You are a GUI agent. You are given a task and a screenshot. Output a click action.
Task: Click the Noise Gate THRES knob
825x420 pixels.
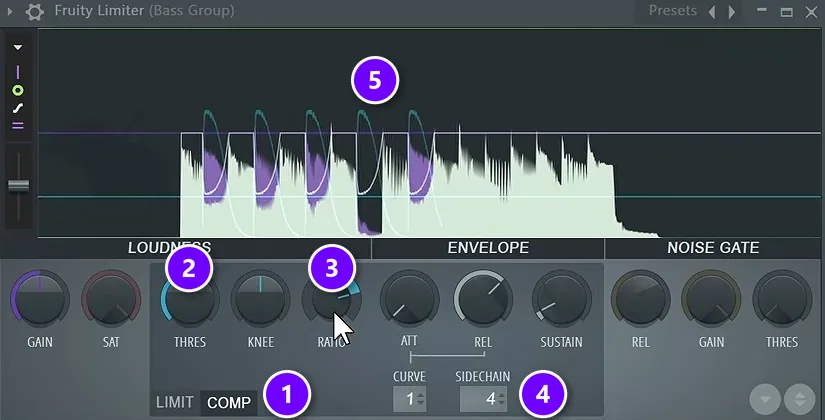782,299
